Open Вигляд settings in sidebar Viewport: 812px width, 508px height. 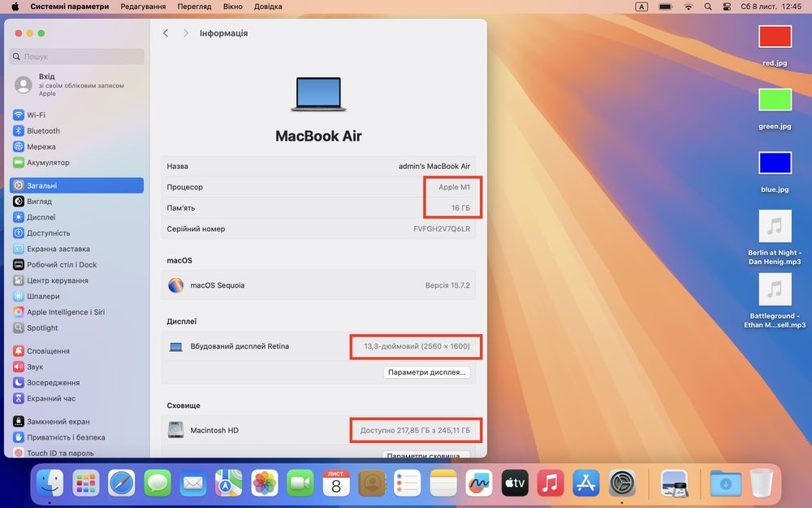point(76,201)
